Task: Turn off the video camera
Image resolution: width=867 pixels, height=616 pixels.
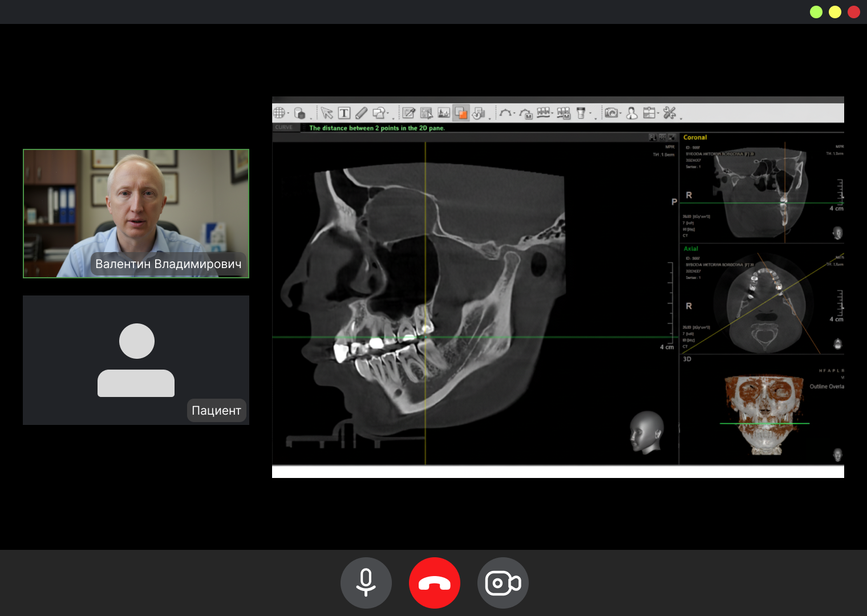Action: pyautogui.click(x=503, y=583)
